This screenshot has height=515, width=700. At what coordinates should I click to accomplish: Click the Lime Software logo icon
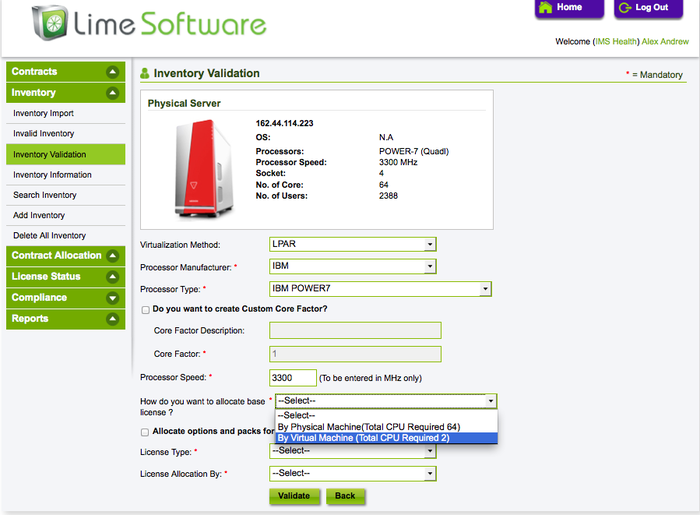(49, 24)
